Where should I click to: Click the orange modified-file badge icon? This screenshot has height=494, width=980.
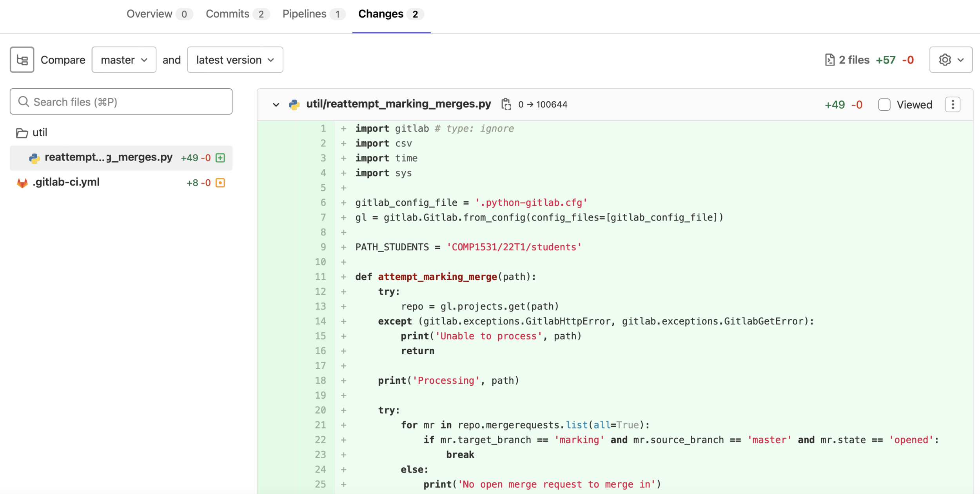click(220, 182)
